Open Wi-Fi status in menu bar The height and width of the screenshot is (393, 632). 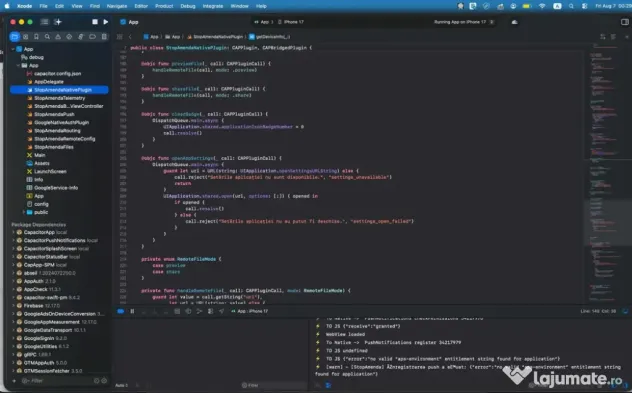(542, 6)
